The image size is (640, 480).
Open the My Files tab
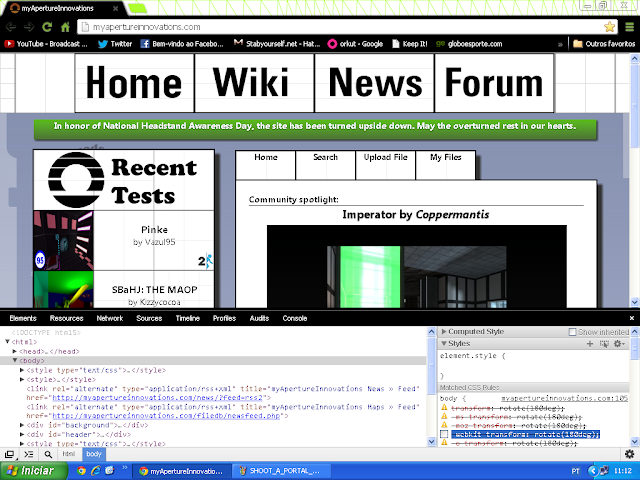(445, 165)
